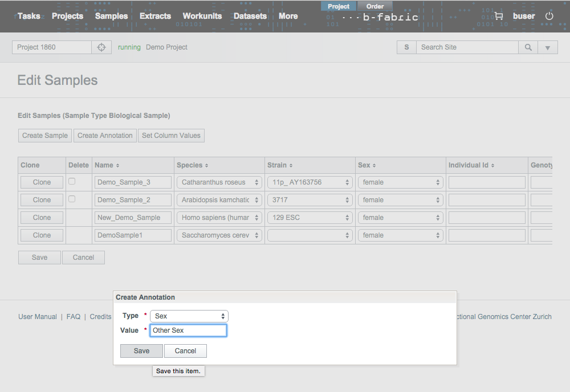Expand the search options arrow
The width and height of the screenshot is (570, 392).
coord(547,48)
